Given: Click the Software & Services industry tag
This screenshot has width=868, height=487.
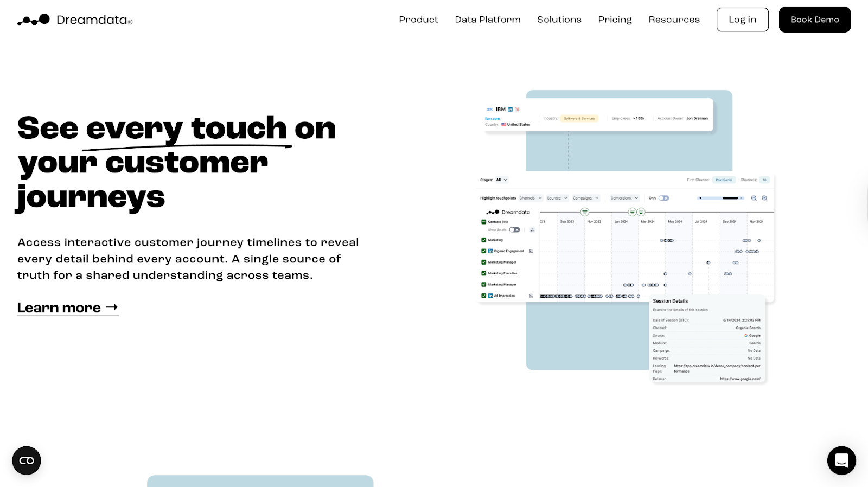Looking at the screenshot, I should click(x=579, y=118).
